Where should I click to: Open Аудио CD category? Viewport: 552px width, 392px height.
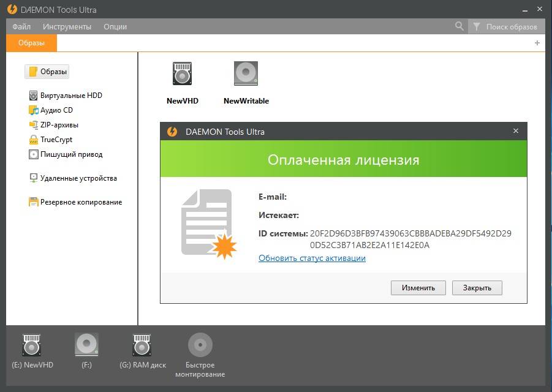[x=56, y=110]
